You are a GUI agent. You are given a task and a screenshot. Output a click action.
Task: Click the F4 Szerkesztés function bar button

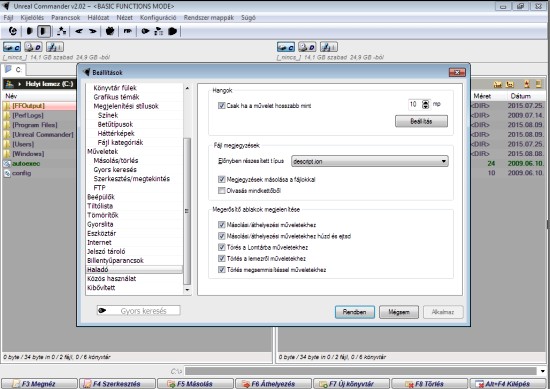coord(117,384)
